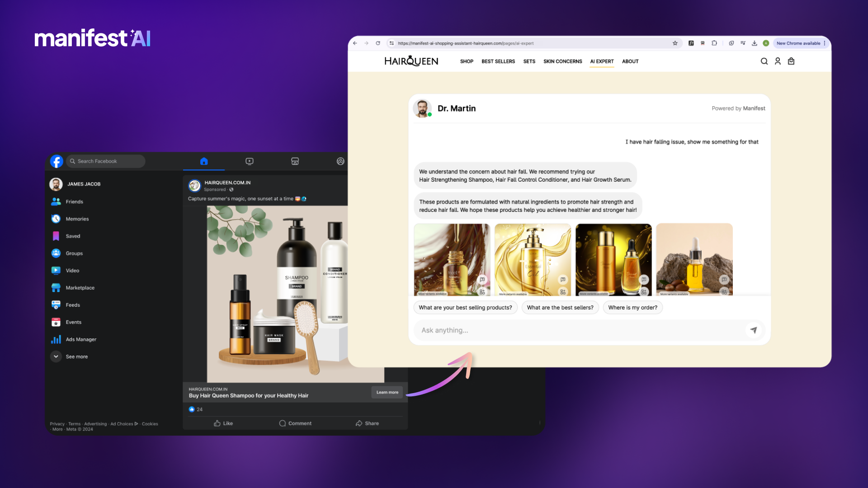Like the HairQueen sponsored post
Image resolution: width=868 pixels, height=488 pixels.
click(x=223, y=423)
